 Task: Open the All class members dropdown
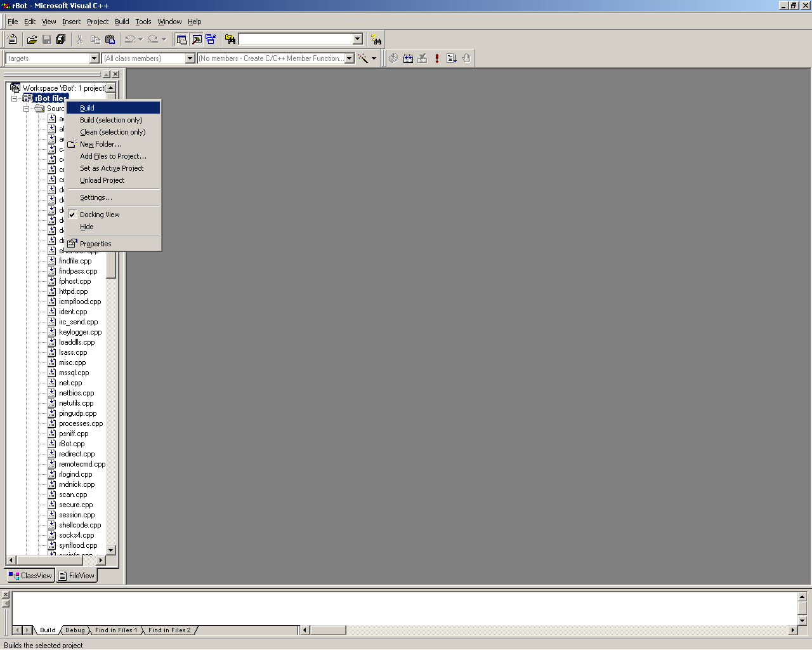(x=190, y=58)
